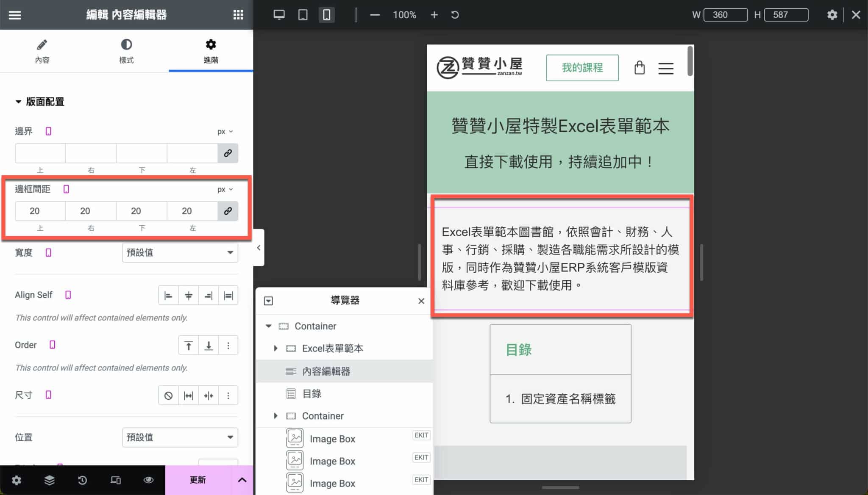Set Order to end
This screenshot has width=868, height=495.
point(209,346)
